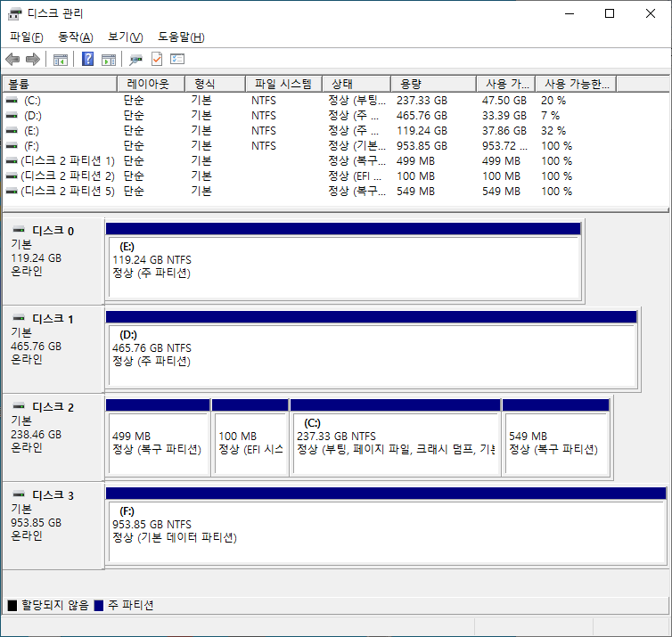Click the 33.39 GB free space cell
The height and width of the screenshot is (637, 672).
click(x=504, y=115)
